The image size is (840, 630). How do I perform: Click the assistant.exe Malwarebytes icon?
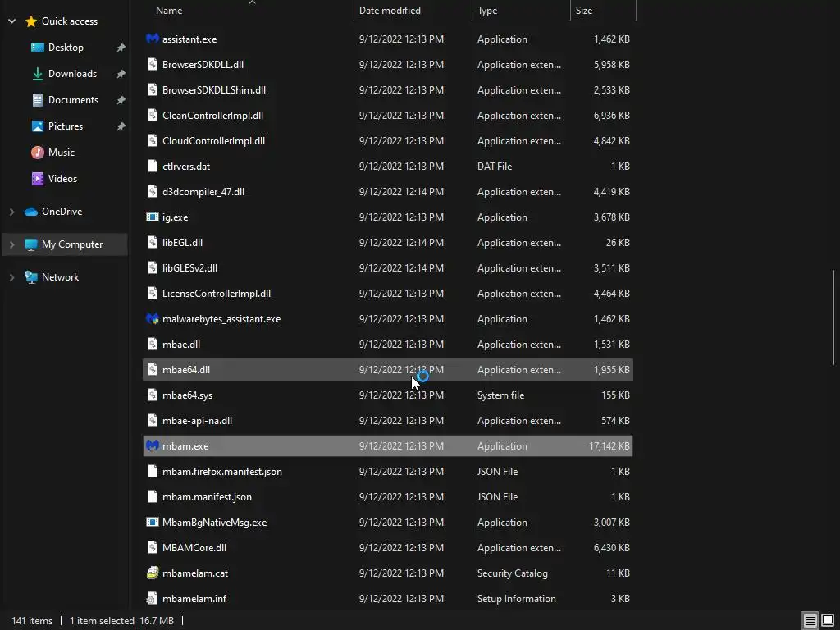coord(153,39)
